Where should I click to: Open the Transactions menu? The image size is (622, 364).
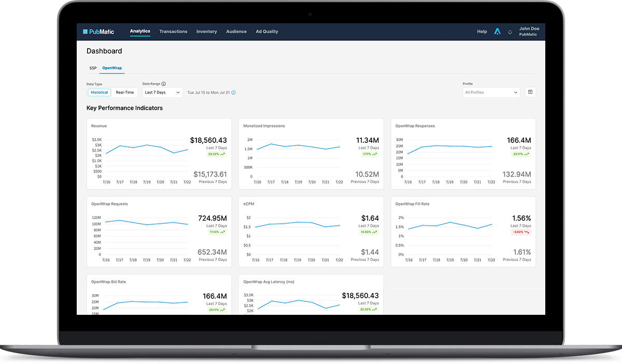[173, 32]
